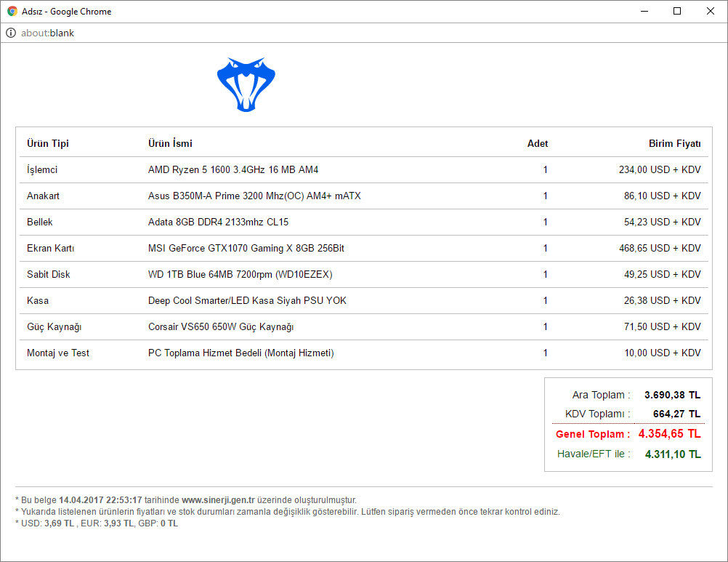728x562 pixels.
Task: Click the Kasa row label
Action: pos(38,300)
